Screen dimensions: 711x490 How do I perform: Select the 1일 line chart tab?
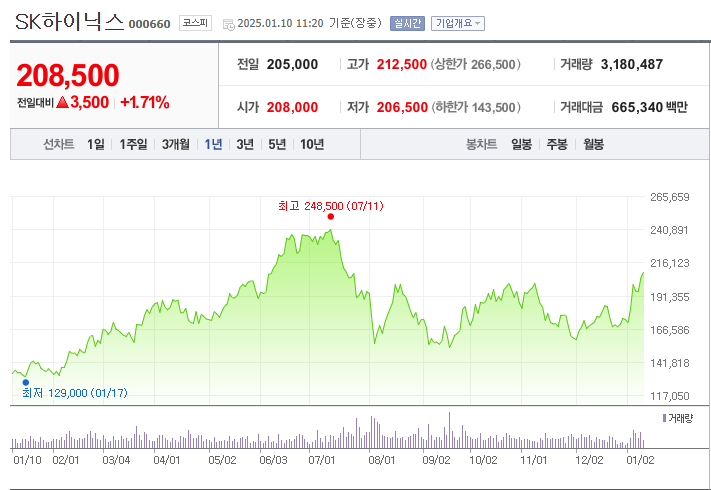[96, 144]
